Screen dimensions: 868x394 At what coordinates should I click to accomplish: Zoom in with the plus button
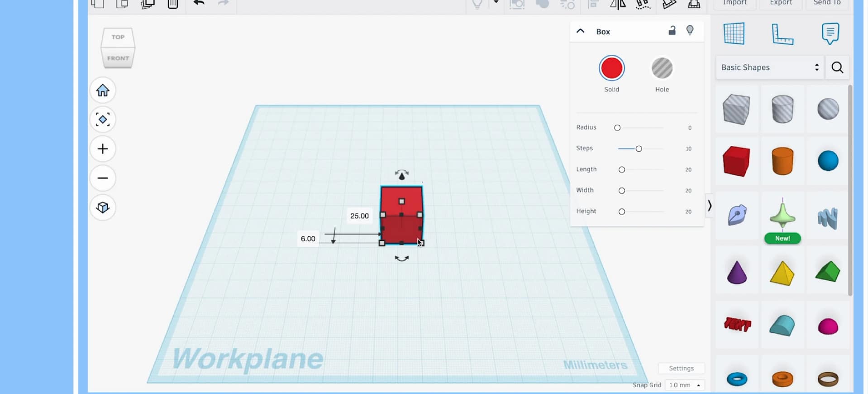click(103, 149)
